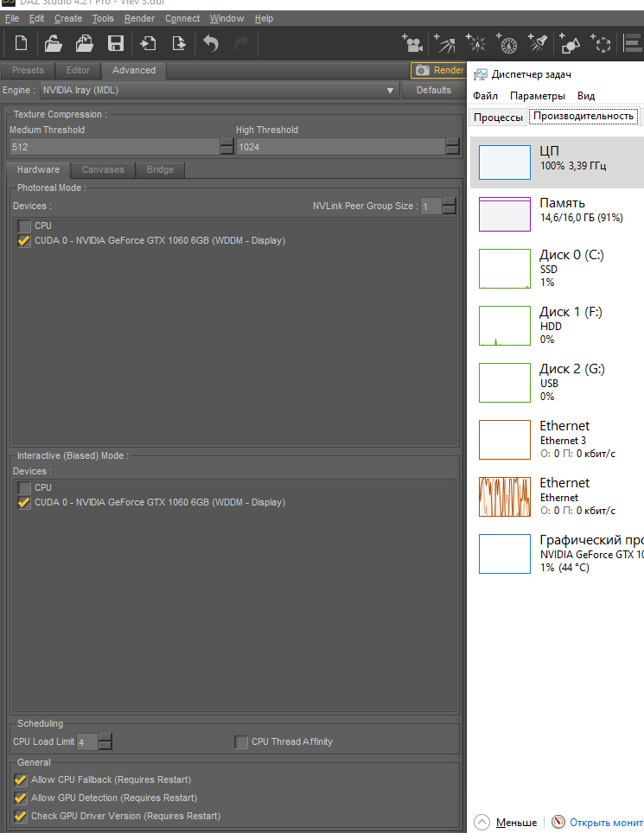Create a new linear point light
Image resolution: width=644 pixels, height=833 pixels.
507,43
